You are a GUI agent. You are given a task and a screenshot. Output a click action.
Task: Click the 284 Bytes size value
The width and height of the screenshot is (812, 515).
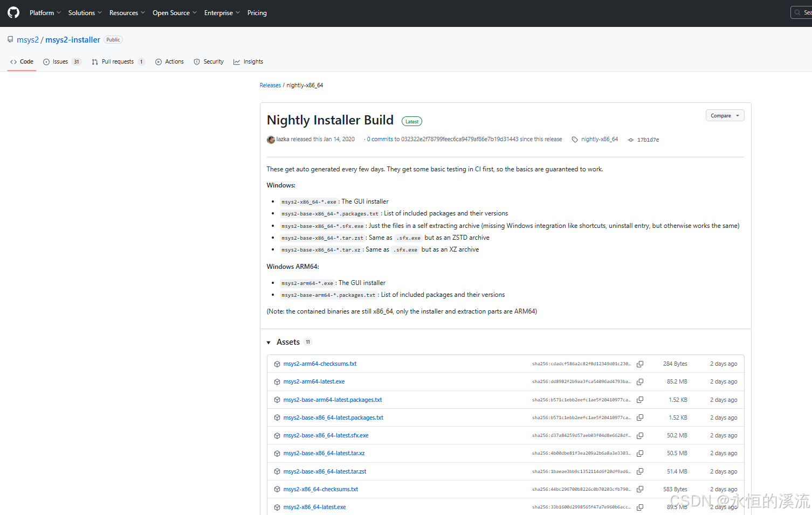click(675, 364)
